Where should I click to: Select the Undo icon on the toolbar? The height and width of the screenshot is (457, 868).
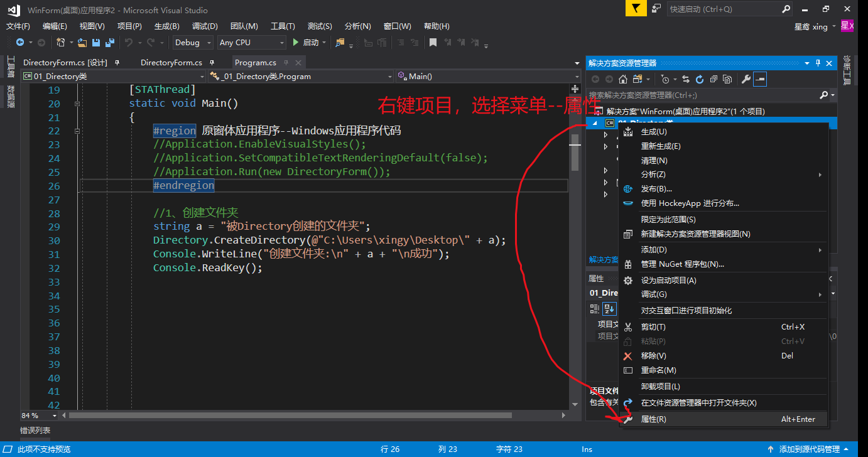[x=129, y=42]
